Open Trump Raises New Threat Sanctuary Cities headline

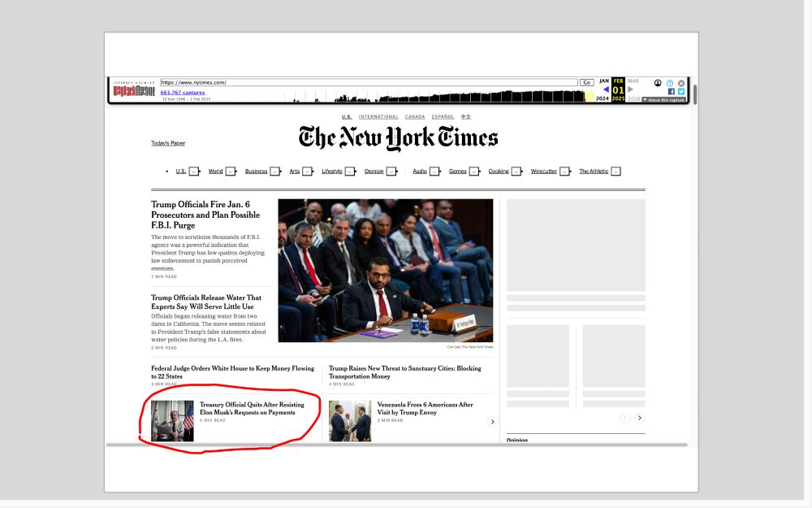tap(405, 372)
